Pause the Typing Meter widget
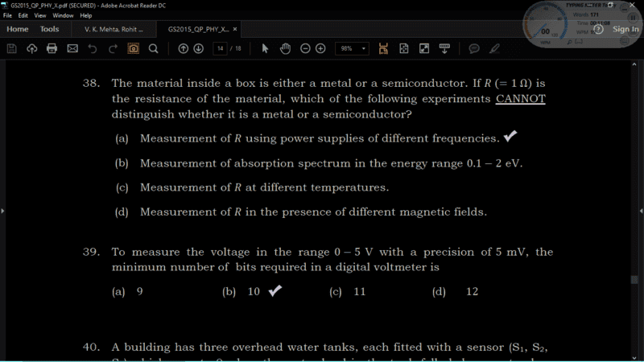644x362 pixels. click(633, 18)
